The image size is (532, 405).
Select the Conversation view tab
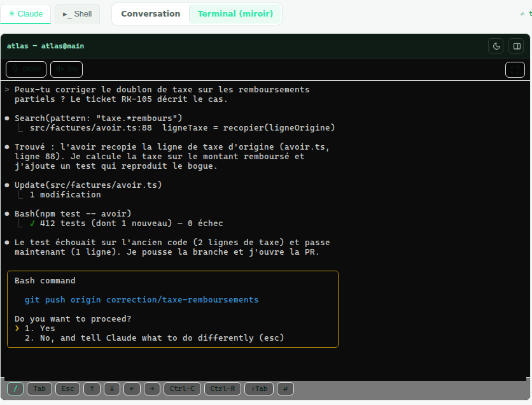click(x=151, y=14)
